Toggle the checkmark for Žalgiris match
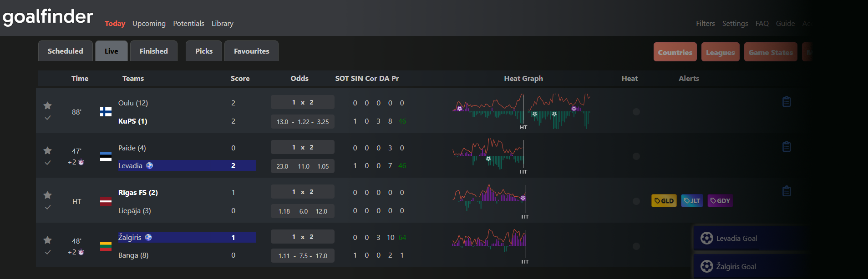Viewport: 868px width, 279px height. pyautogui.click(x=47, y=252)
